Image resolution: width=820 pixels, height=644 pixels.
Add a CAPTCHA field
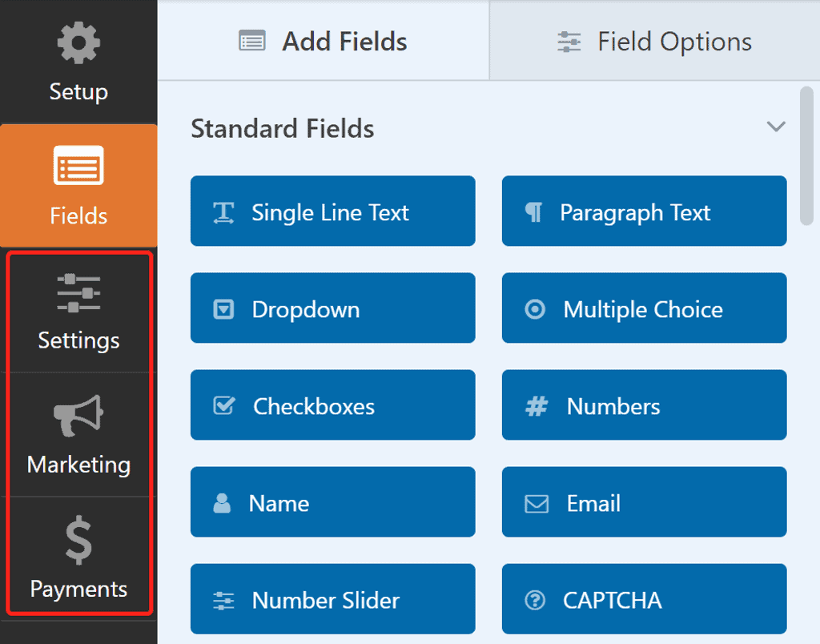tap(644, 600)
